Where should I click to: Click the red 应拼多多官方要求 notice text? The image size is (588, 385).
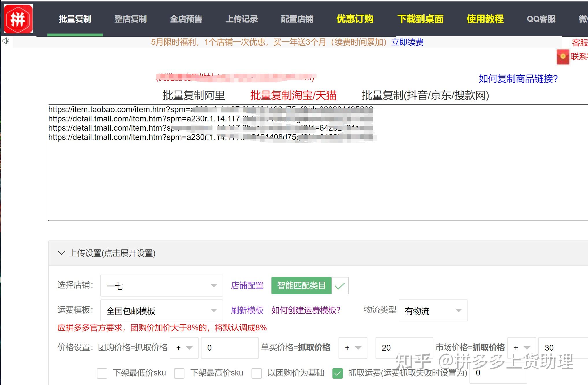click(162, 327)
